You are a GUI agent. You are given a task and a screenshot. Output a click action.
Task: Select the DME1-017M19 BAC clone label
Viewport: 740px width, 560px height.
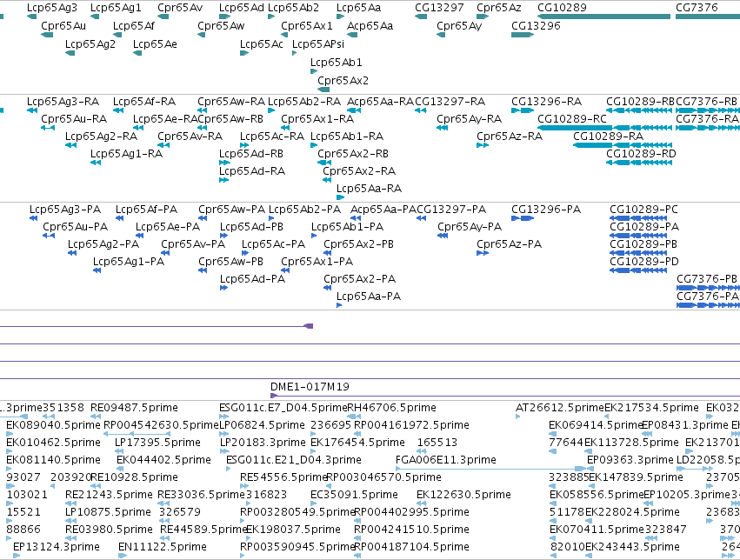click(310, 387)
